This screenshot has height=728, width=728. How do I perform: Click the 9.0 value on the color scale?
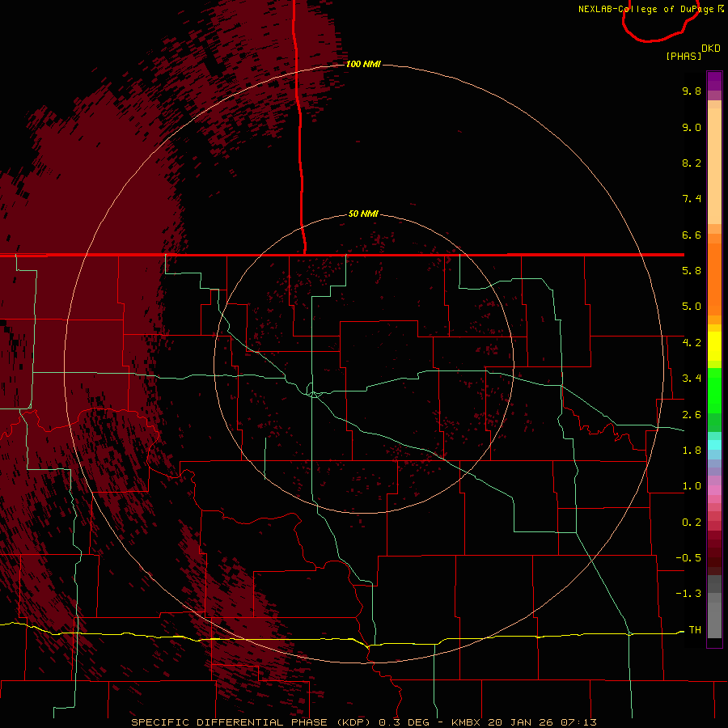point(692,127)
